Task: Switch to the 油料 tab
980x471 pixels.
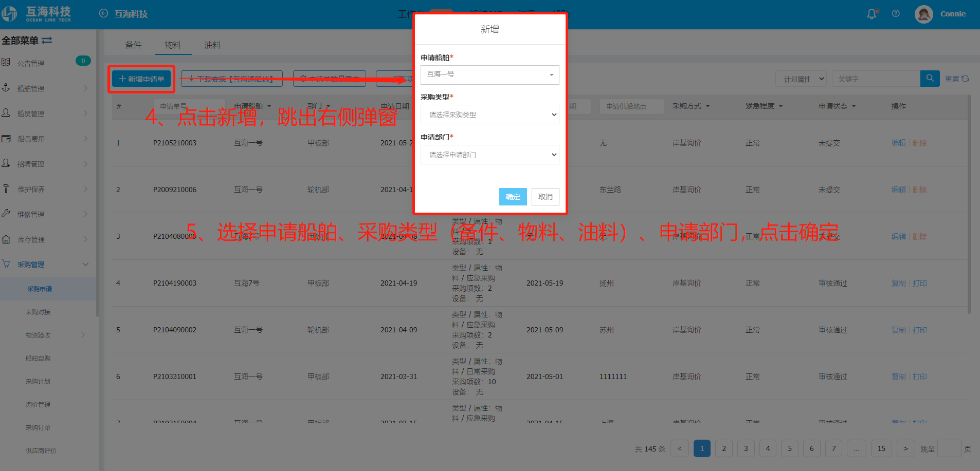Action: click(x=212, y=45)
